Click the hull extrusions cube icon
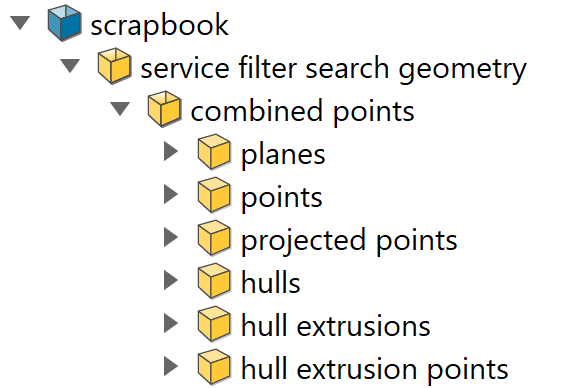Viewport: 564px width, 388px height. point(214,324)
